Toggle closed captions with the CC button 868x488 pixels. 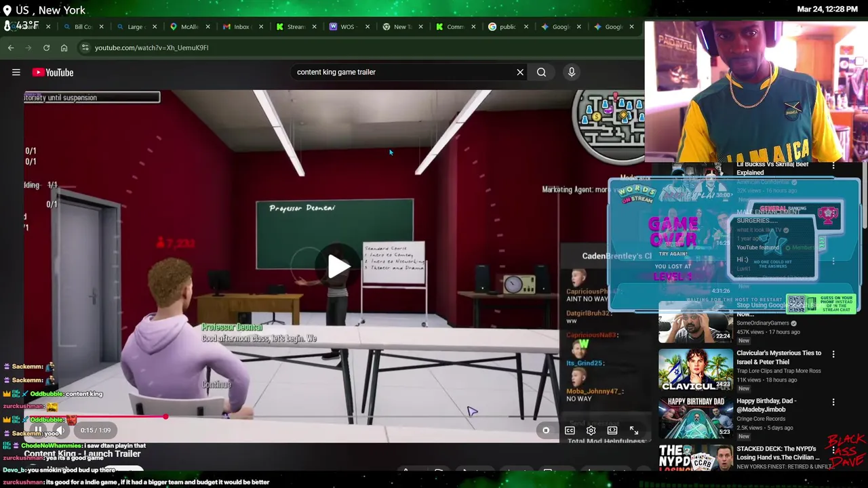click(570, 430)
